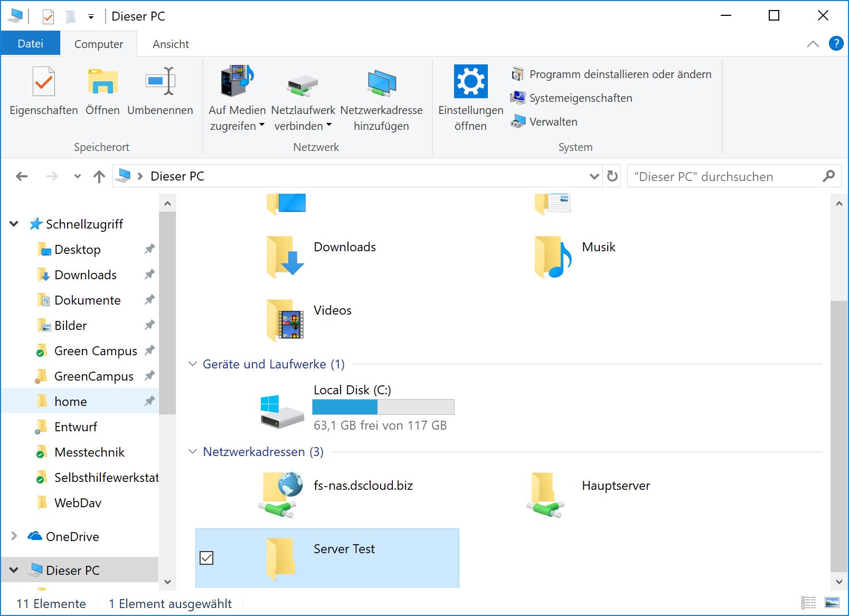Screen dimensions: 849x616
Task: Open Dokumente in navigation pane
Action: [x=87, y=300]
